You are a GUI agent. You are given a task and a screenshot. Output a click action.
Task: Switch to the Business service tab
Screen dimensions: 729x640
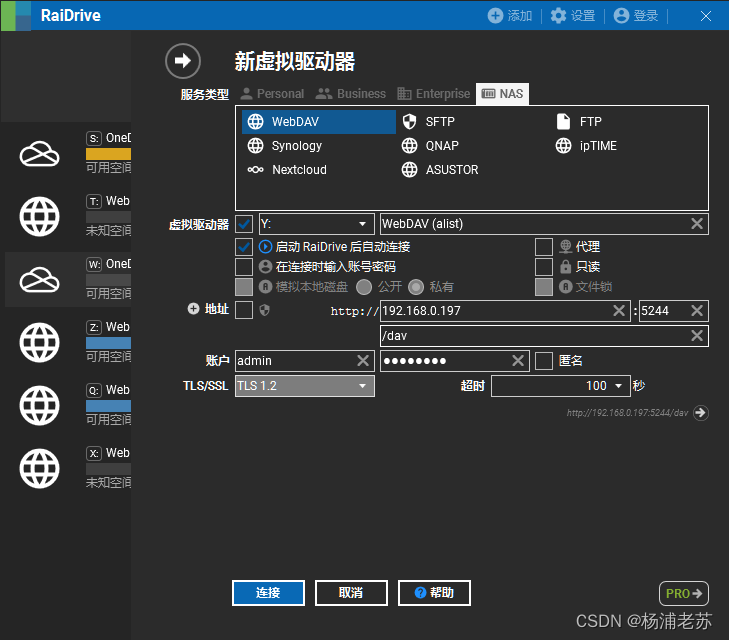351,94
